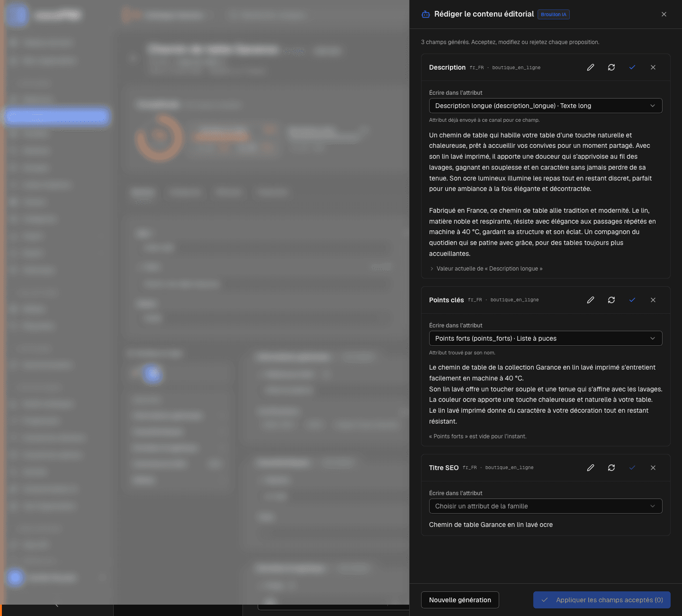Regenerate the Description field
The height and width of the screenshot is (616, 682).
tap(611, 67)
